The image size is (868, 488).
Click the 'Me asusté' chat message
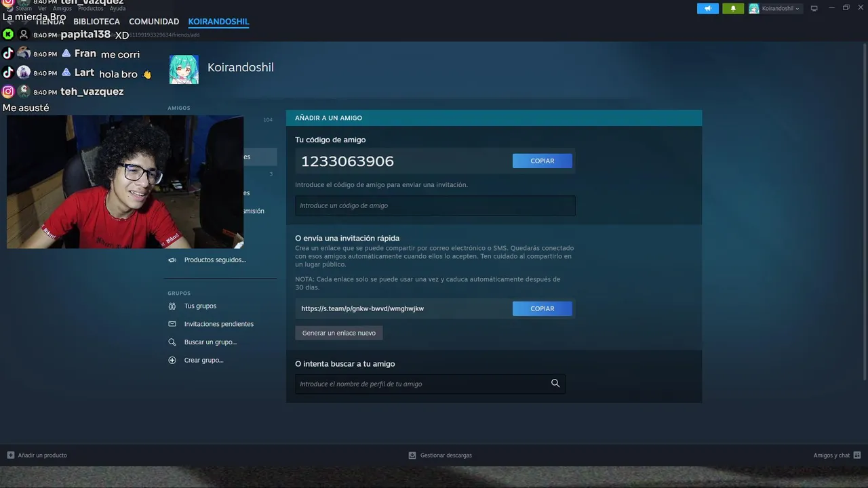(x=26, y=108)
